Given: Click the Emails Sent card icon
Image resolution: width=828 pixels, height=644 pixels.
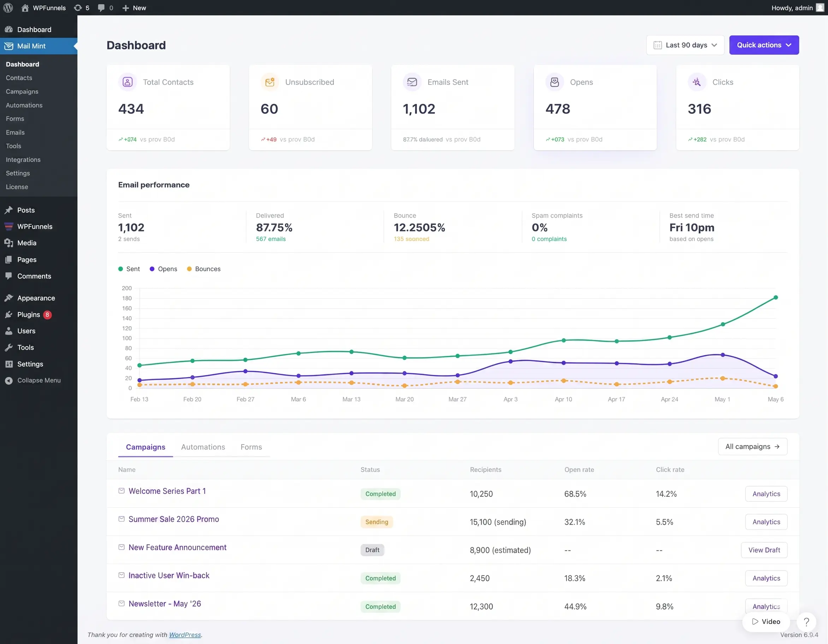Looking at the screenshot, I should click(412, 82).
